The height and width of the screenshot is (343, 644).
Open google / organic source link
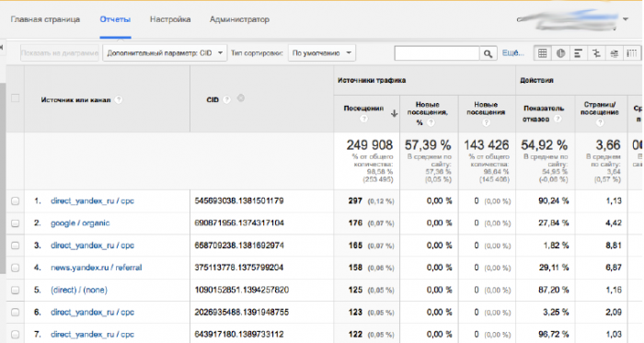click(x=80, y=223)
